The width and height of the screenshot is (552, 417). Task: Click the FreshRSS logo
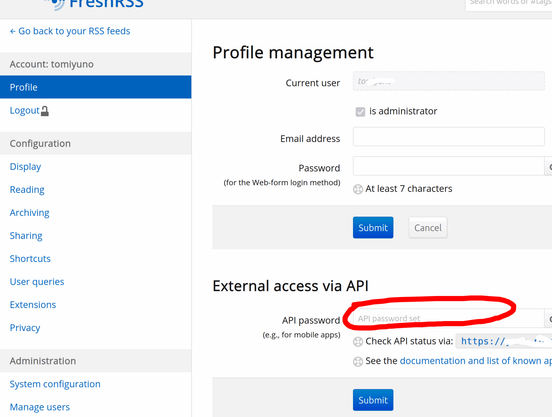point(95,4)
